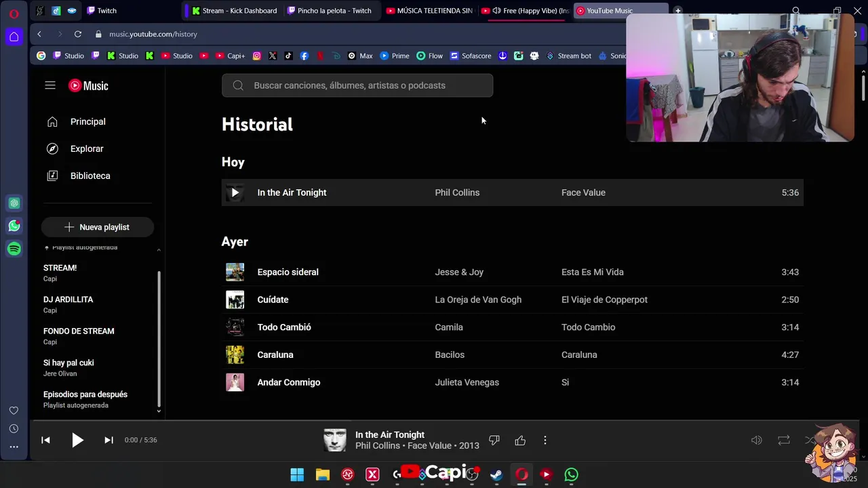Create a Nueva playlist
Image resolution: width=868 pixels, height=488 pixels.
click(97, 227)
